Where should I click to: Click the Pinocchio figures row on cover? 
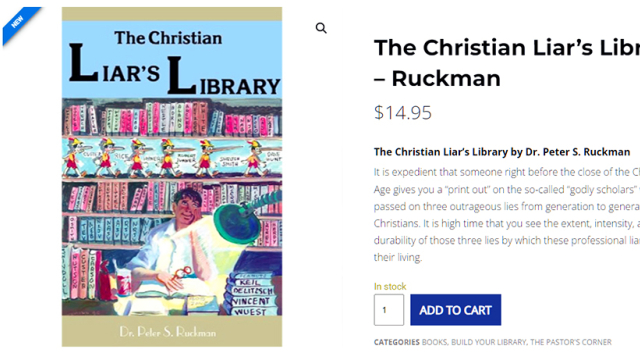click(172, 158)
